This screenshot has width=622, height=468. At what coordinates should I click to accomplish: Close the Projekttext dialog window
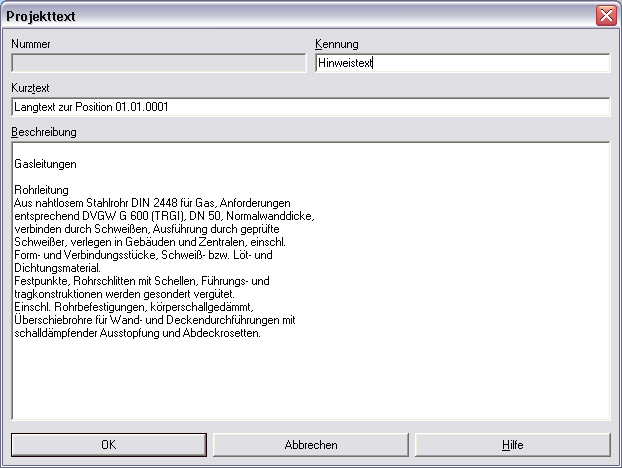tap(607, 16)
